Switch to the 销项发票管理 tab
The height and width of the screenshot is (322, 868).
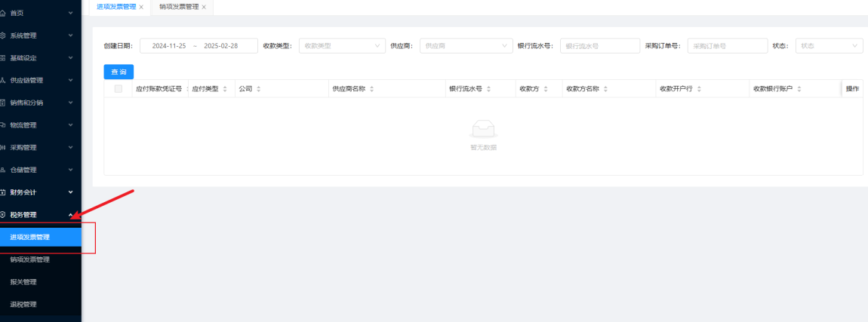pyautogui.click(x=179, y=7)
